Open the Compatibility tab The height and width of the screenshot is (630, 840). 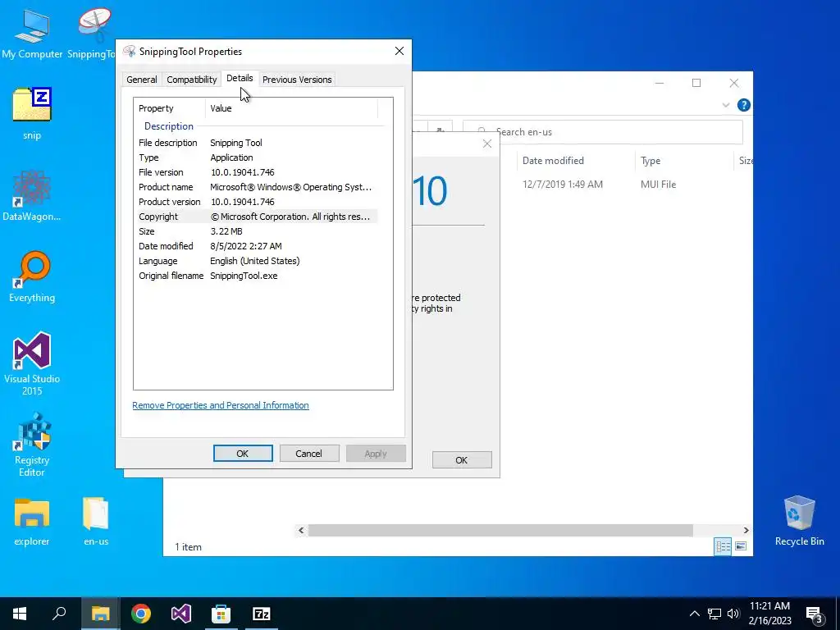(x=191, y=80)
